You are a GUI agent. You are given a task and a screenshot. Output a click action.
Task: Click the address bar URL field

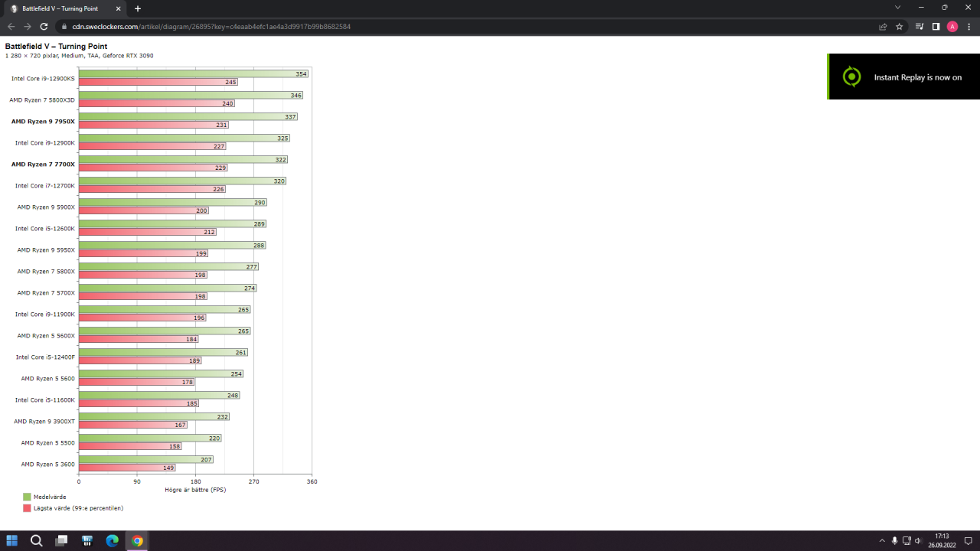click(467, 27)
